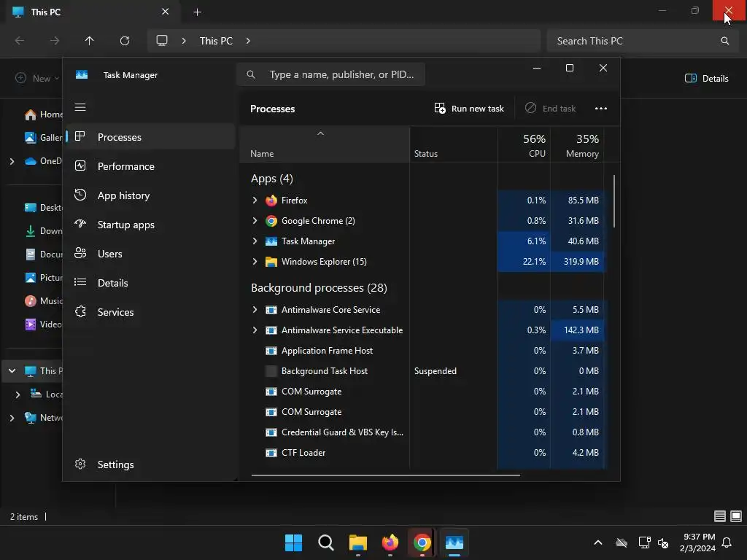Expand Antimalware Core Service row
The image size is (747, 560).
[x=255, y=310]
